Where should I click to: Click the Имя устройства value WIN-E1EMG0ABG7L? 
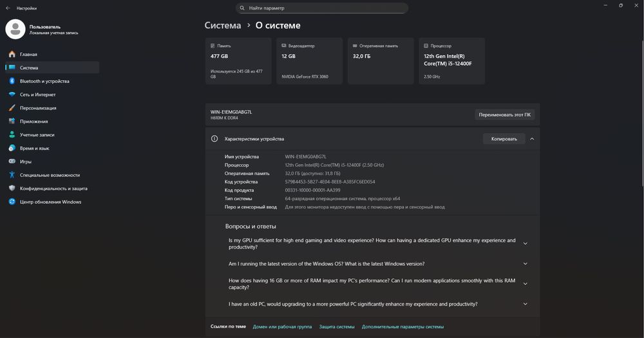[306, 156]
